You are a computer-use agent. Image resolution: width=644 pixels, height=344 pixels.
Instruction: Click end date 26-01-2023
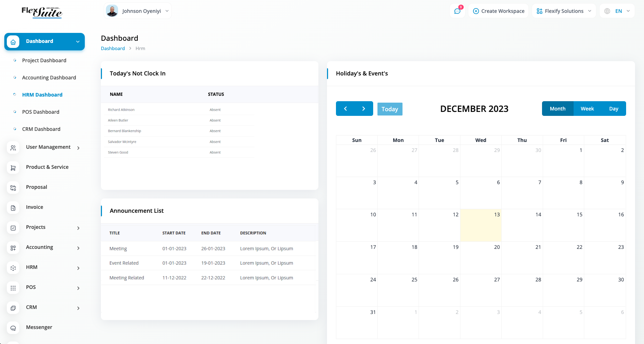213,249
